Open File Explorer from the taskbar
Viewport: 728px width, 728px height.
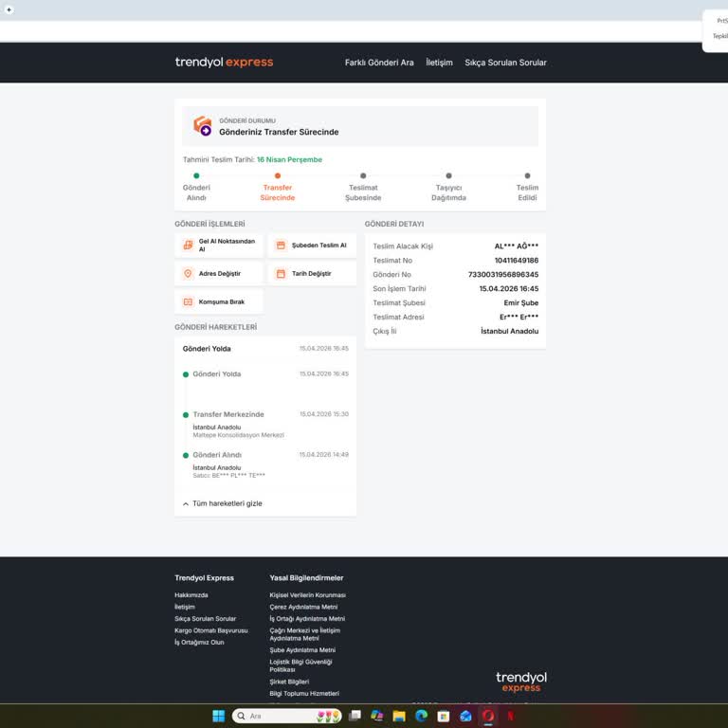[x=399, y=716]
